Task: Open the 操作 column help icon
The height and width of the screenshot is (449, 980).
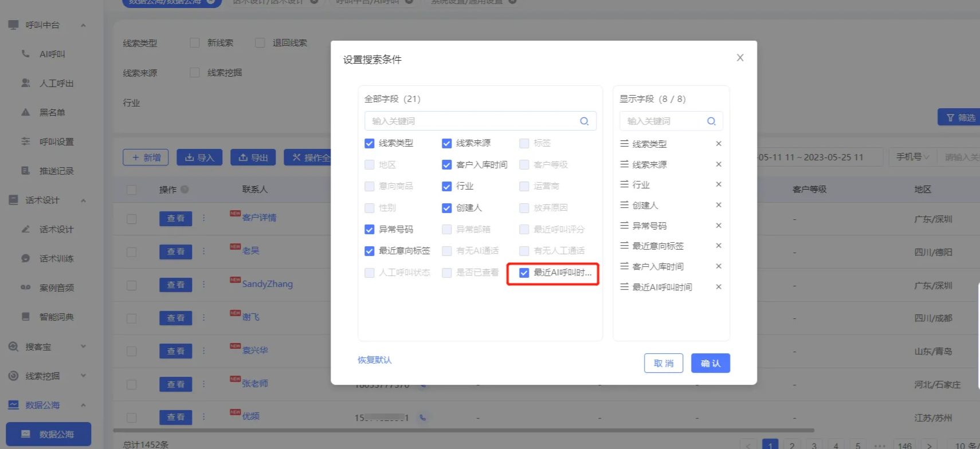Action: click(185, 190)
